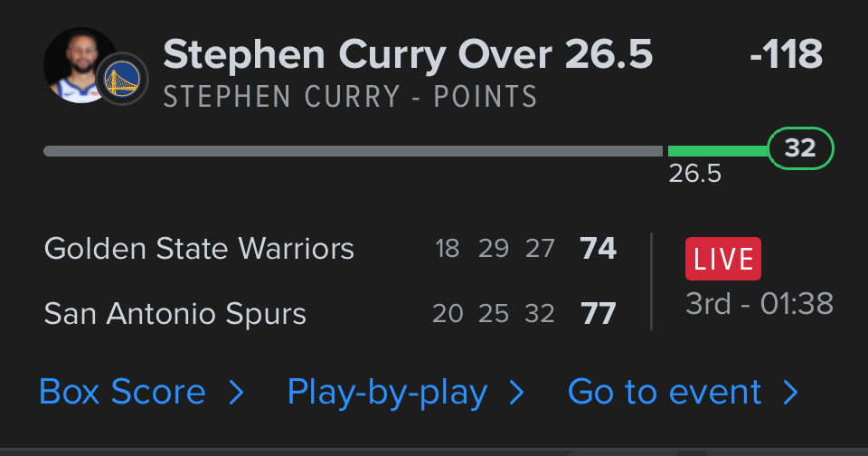Click the -118 odds value
Screen dimensions: 868x456
[x=786, y=56]
